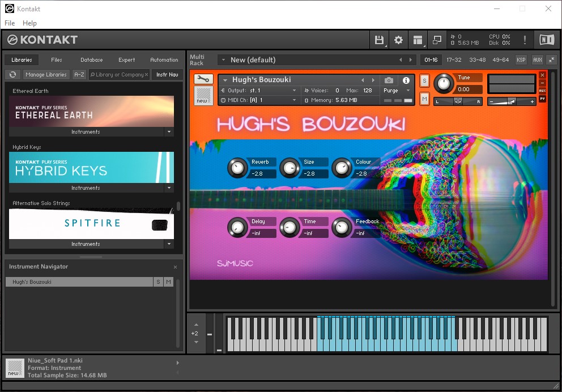This screenshot has height=392, width=562.
Task: Refresh the libraries list
Action: click(12, 75)
